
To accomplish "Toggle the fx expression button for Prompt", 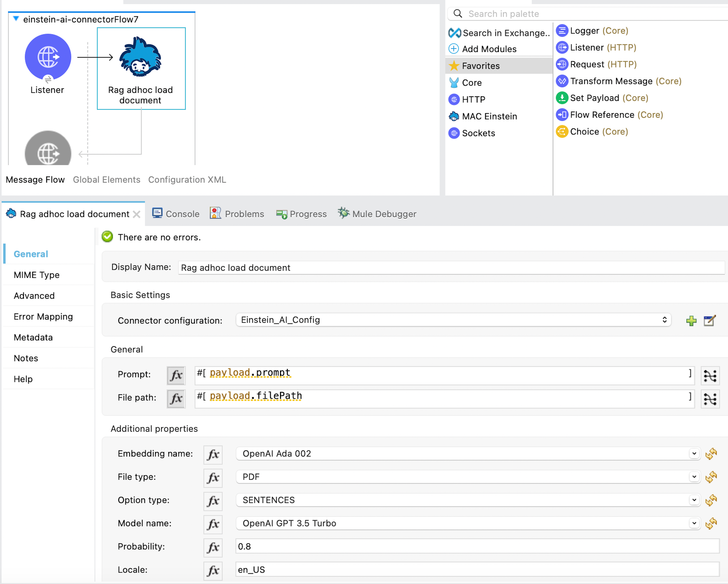I will (x=176, y=375).
